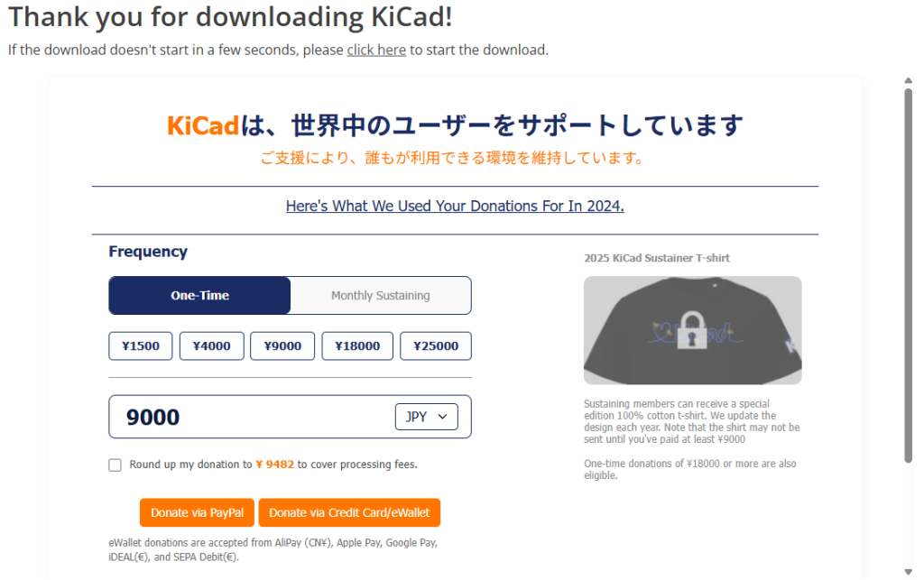Click the KiCad Sustainer T-shirt image
The image size is (924, 580).
(692, 330)
